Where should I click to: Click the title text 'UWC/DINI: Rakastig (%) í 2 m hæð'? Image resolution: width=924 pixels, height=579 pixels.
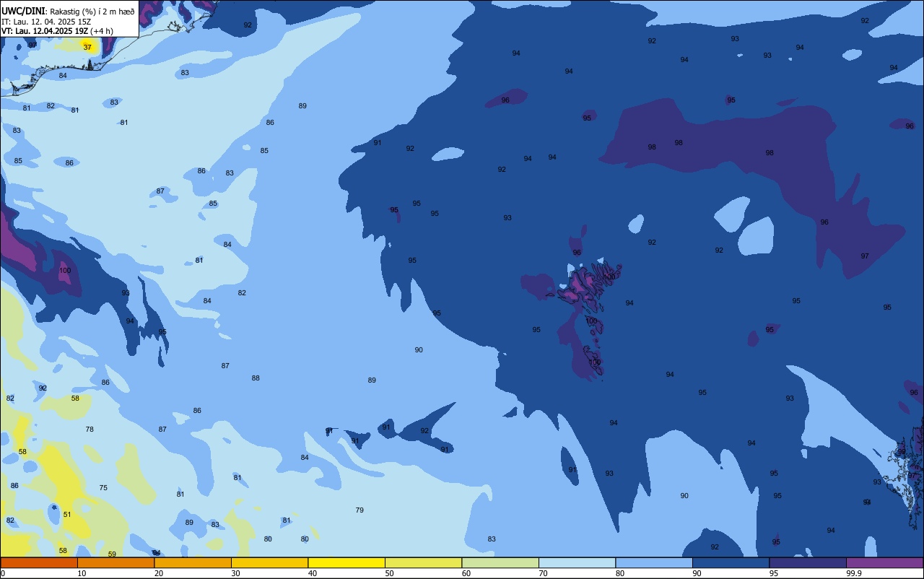coord(68,12)
